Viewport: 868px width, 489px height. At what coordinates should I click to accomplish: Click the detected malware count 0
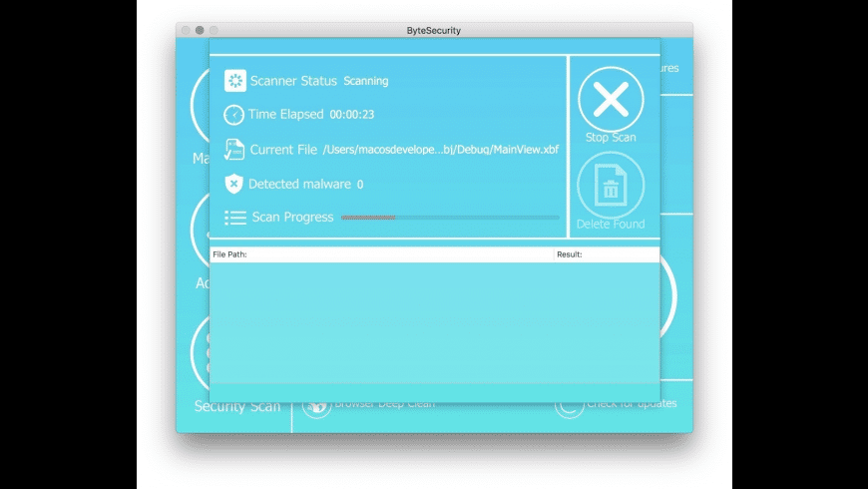coord(360,185)
